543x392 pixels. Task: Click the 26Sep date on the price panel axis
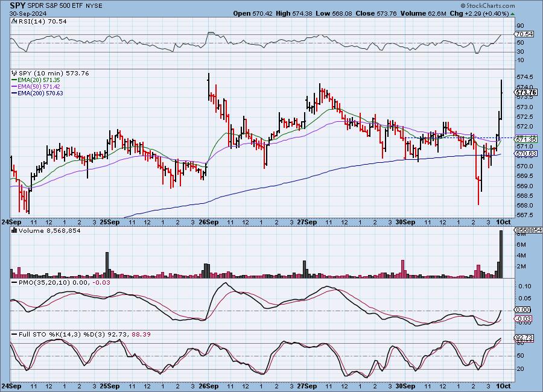coord(209,222)
